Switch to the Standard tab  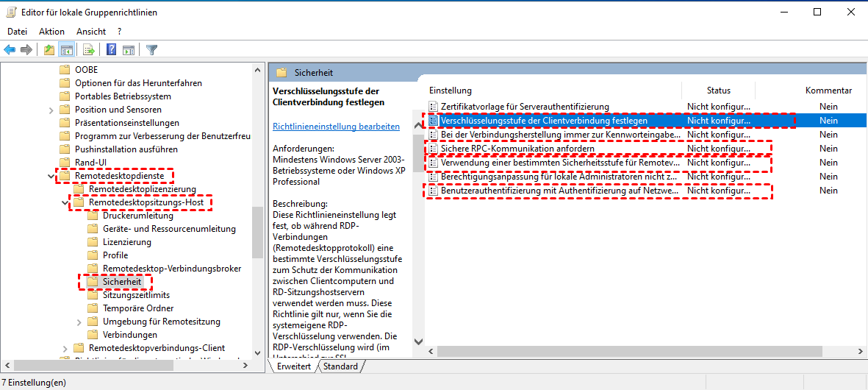click(x=340, y=366)
